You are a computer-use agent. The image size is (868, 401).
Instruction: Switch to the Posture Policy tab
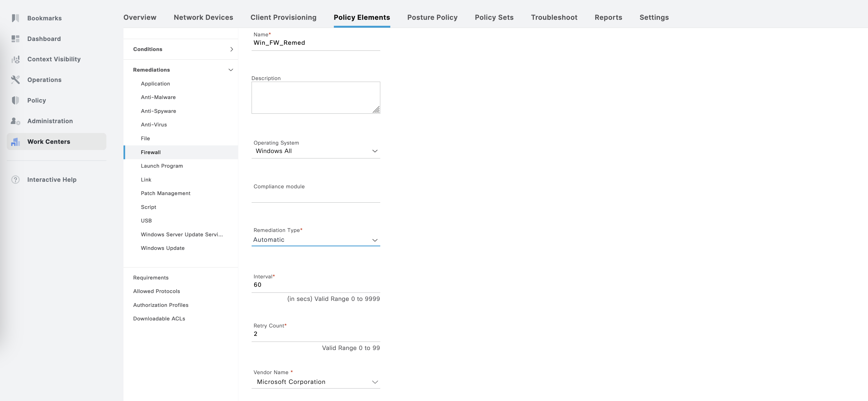point(432,18)
